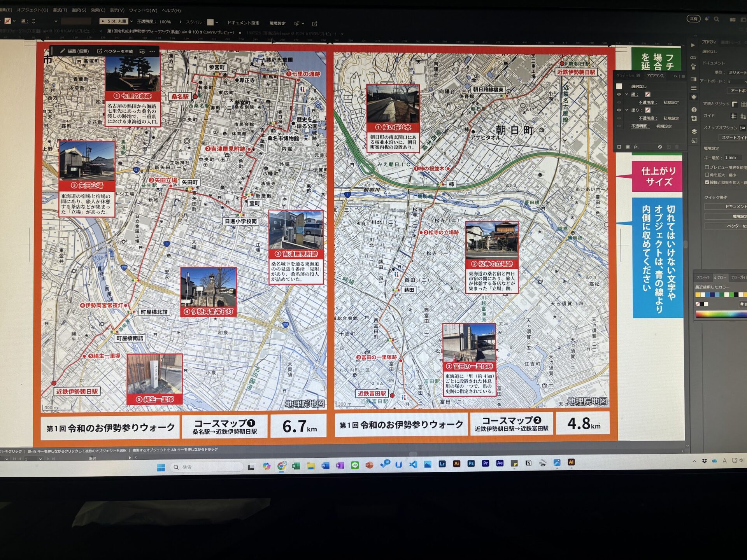Image resolution: width=747 pixels, height=560 pixels.
Task: Open the Links panel icon in dock
Action: (693, 58)
